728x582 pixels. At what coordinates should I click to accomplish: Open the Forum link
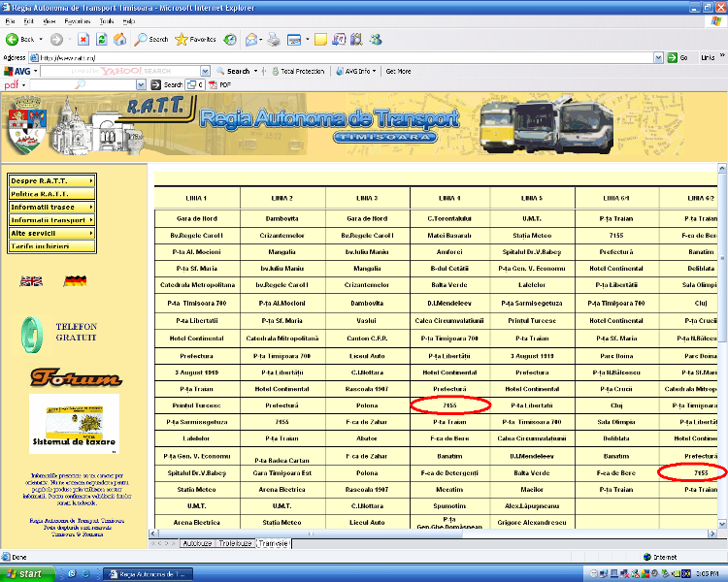(75, 377)
